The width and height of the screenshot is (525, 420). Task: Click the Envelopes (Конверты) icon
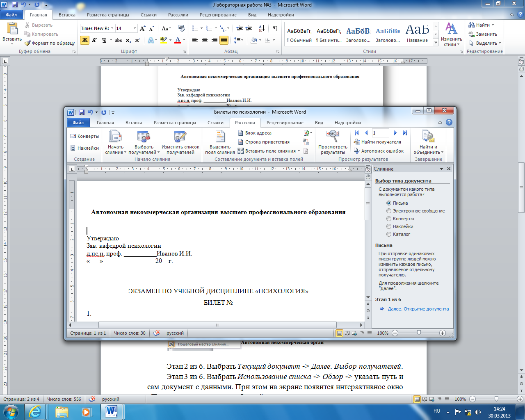(x=73, y=136)
